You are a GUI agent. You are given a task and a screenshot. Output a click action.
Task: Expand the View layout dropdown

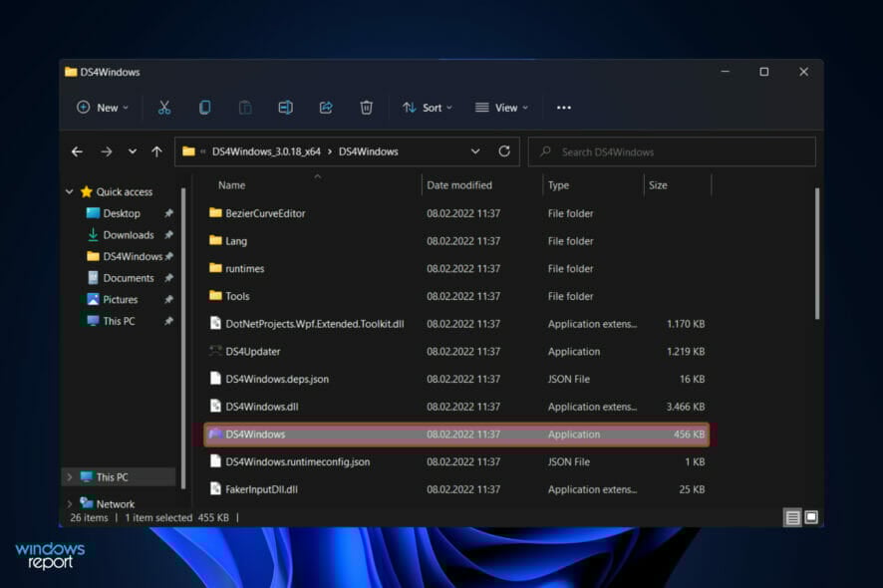coord(501,108)
